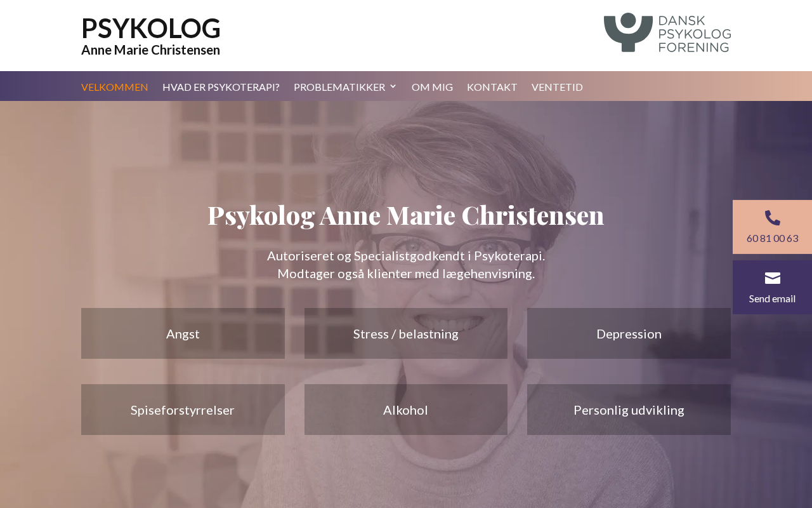Open the Velkommen menu item
The width and height of the screenshot is (812, 508).
pyautogui.click(x=115, y=87)
